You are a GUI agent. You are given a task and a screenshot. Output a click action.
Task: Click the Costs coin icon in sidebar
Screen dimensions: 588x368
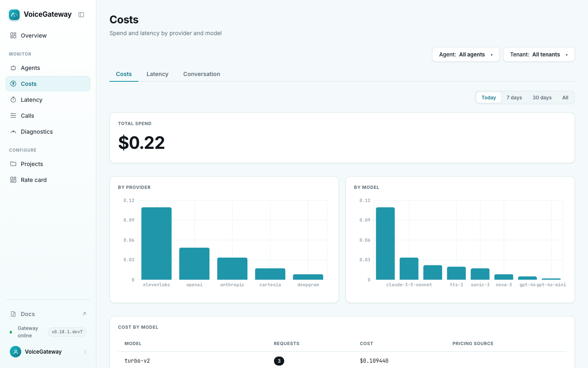point(13,84)
